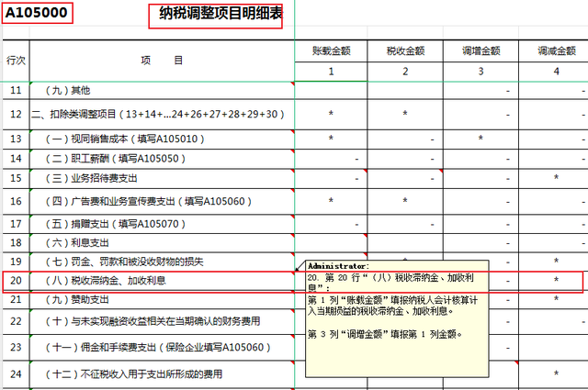Viewport: 588px width, 390px height.
Task: Click the 调增金额 column header
Action: coord(481,51)
